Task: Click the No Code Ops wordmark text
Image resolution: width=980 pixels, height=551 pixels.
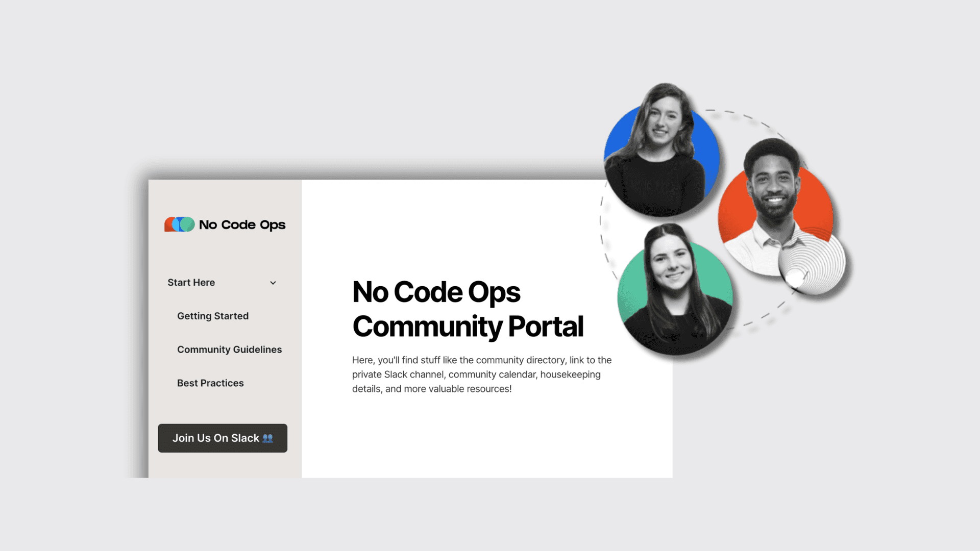Action: 242,225
